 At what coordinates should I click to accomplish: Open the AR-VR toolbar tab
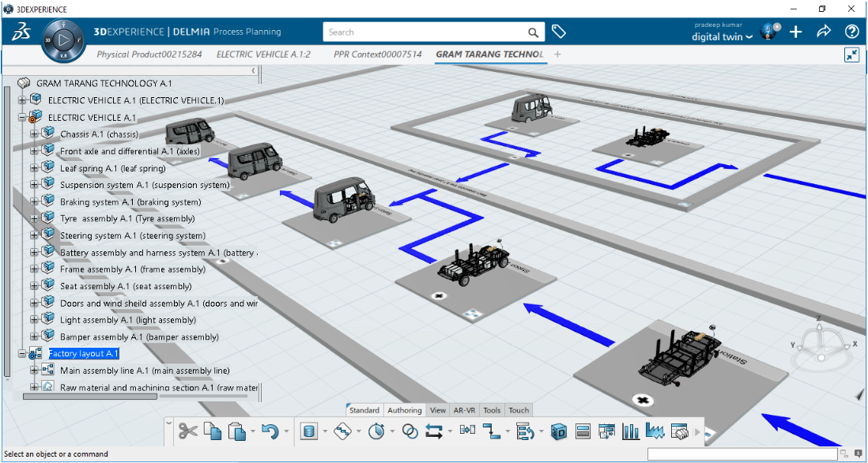point(465,410)
